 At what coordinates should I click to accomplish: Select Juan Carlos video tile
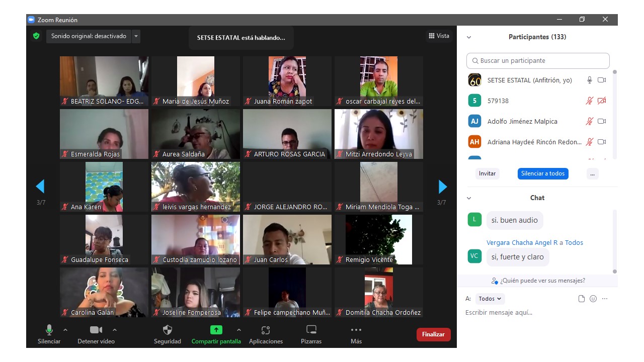[x=287, y=239]
